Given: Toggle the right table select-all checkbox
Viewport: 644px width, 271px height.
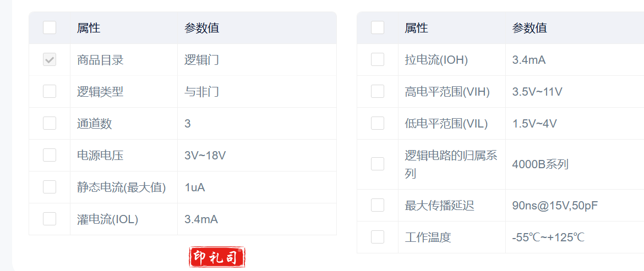Looking at the screenshot, I should point(378,27).
